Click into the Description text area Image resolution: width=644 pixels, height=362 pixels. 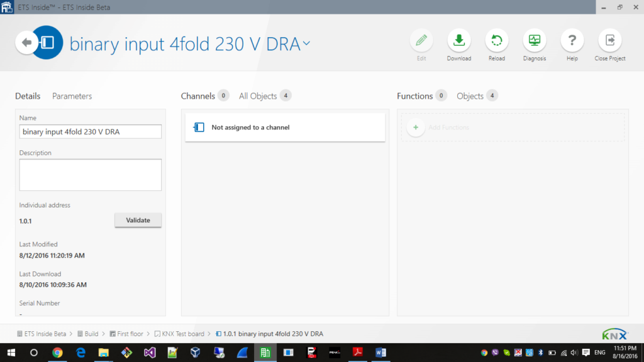coord(91,175)
